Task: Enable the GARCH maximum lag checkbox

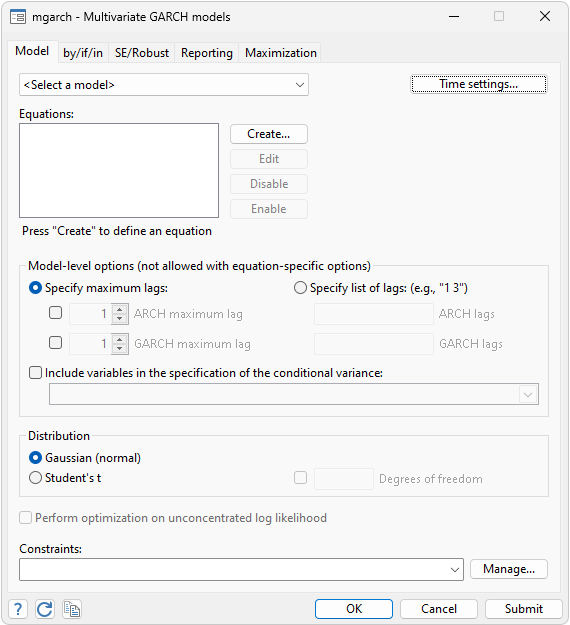Action: click(x=55, y=343)
